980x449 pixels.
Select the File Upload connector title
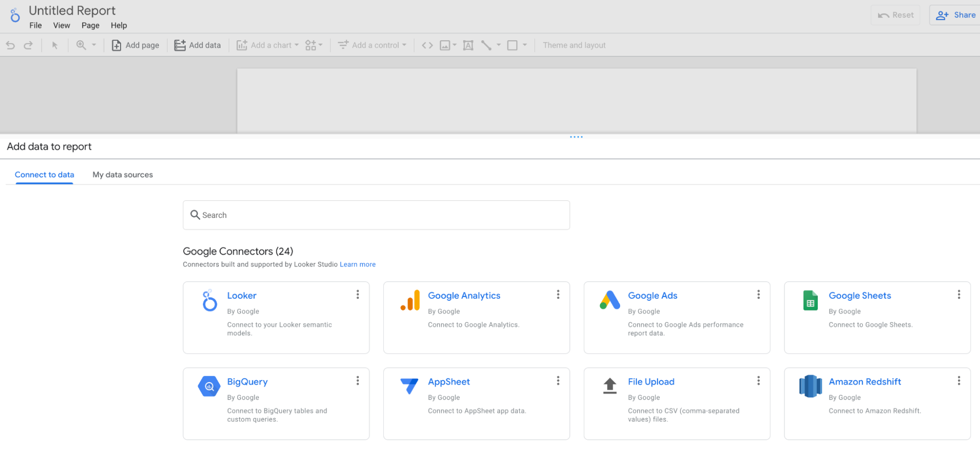(651, 382)
